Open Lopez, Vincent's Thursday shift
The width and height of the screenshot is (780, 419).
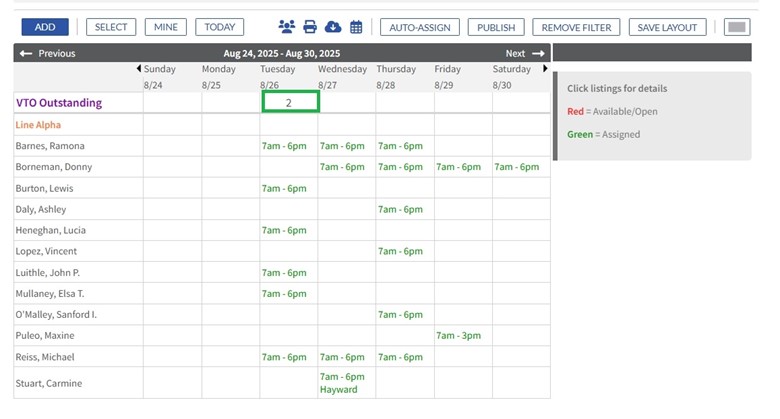point(400,251)
